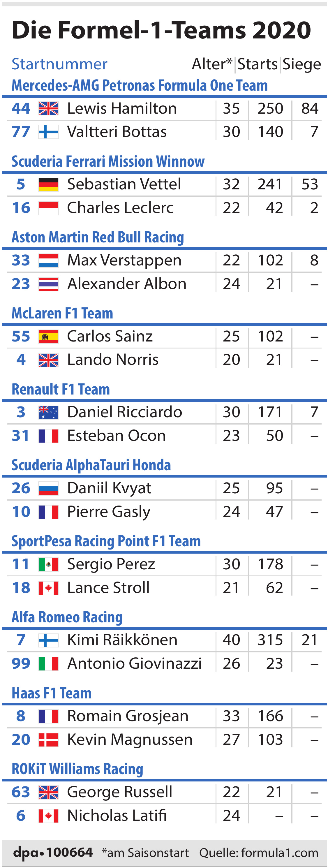Viewport: 328px width, 868px height.
Task: Click the German flag next to Sebastian Vettel
Action: (x=48, y=185)
